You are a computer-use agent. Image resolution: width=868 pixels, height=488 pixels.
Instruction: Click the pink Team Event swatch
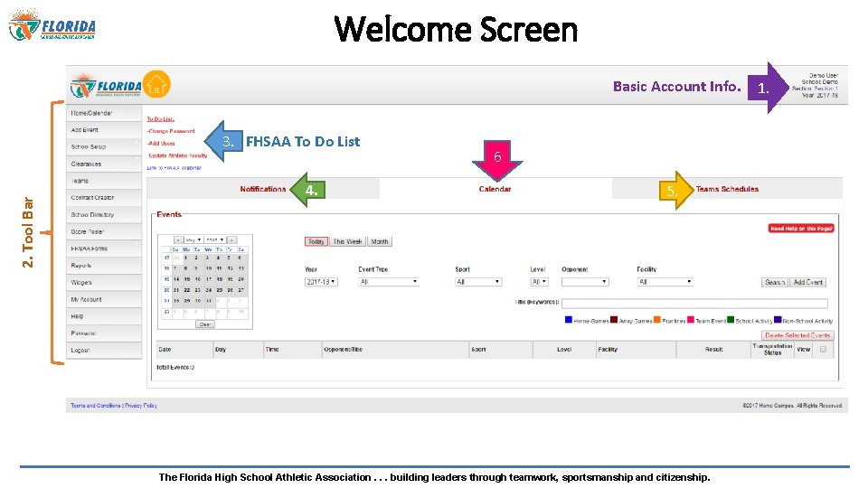(x=691, y=320)
